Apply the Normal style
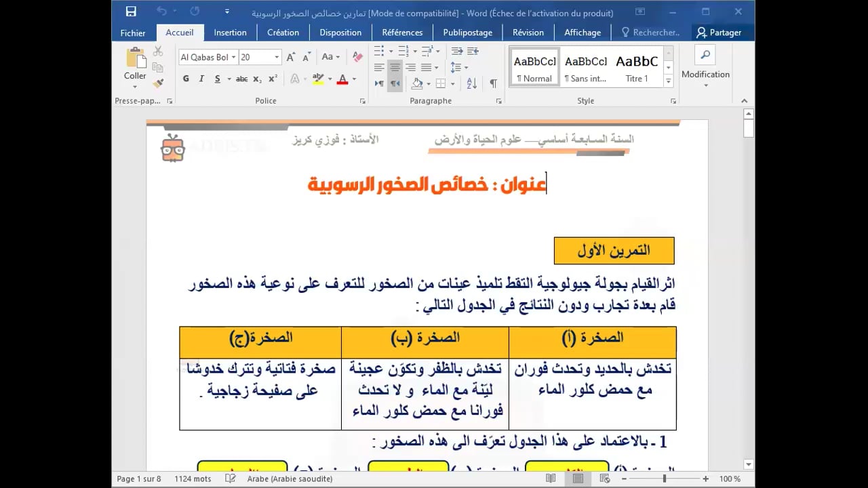The image size is (868, 488). tap(535, 66)
